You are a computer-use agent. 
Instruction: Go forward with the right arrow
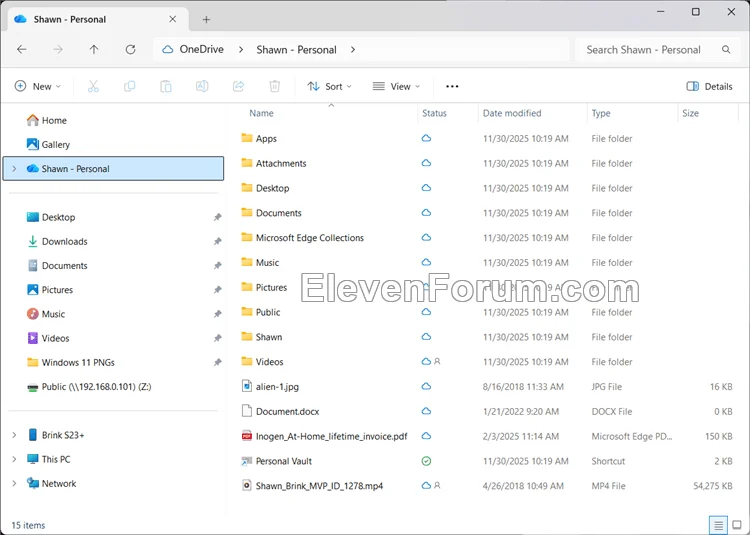58,50
